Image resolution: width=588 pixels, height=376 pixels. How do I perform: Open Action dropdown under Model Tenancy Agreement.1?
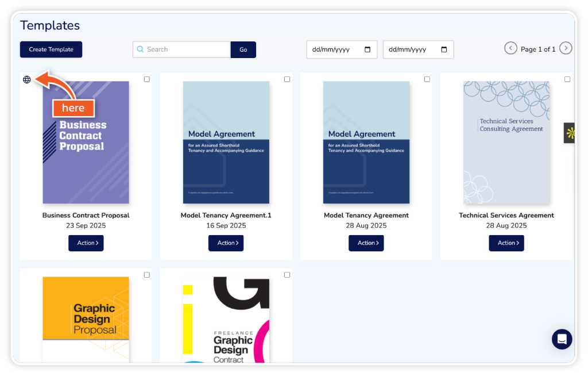click(226, 243)
